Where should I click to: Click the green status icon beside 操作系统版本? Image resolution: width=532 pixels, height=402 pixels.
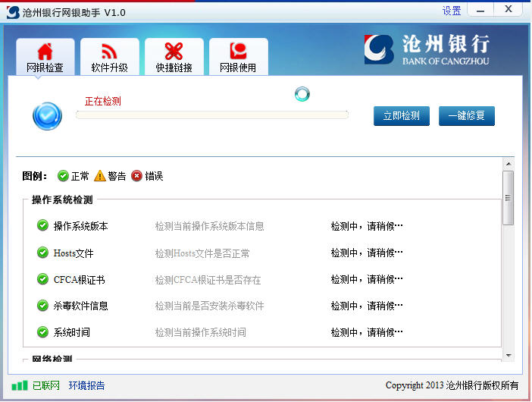[x=42, y=225]
